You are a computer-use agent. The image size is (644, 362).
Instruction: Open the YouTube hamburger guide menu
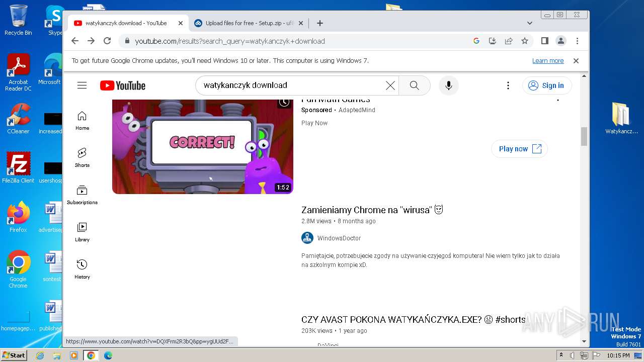[x=82, y=85]
